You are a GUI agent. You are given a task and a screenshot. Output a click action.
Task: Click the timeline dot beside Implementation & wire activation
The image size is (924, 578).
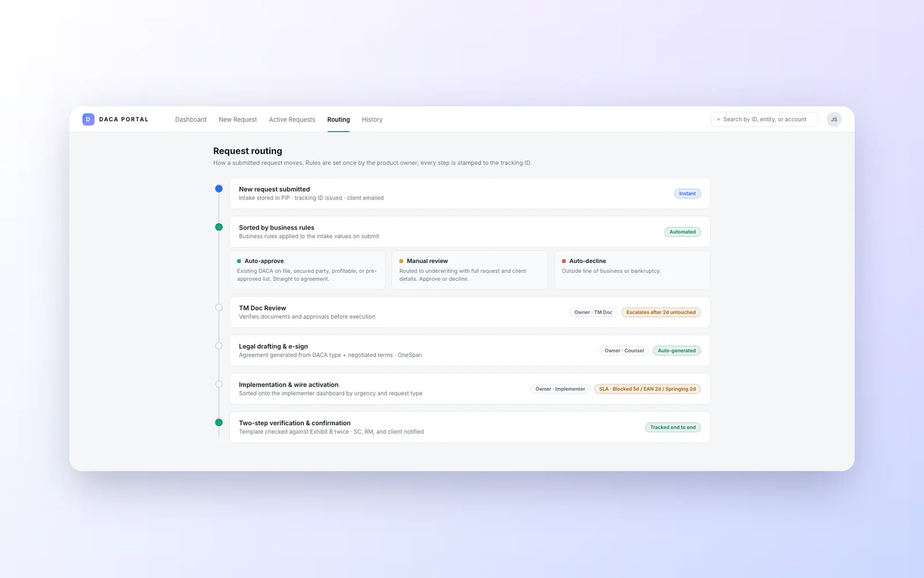pos(219,384)
